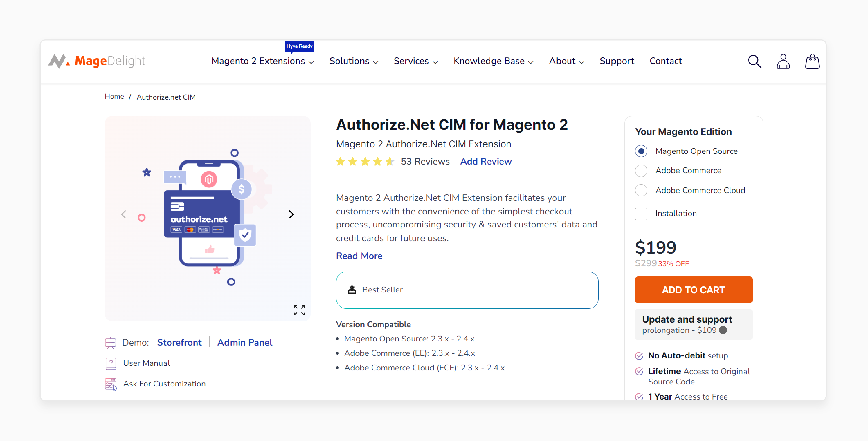Click the demo presentation board icon
Screen dimensions: 868x441
click(x=110, y=343)
